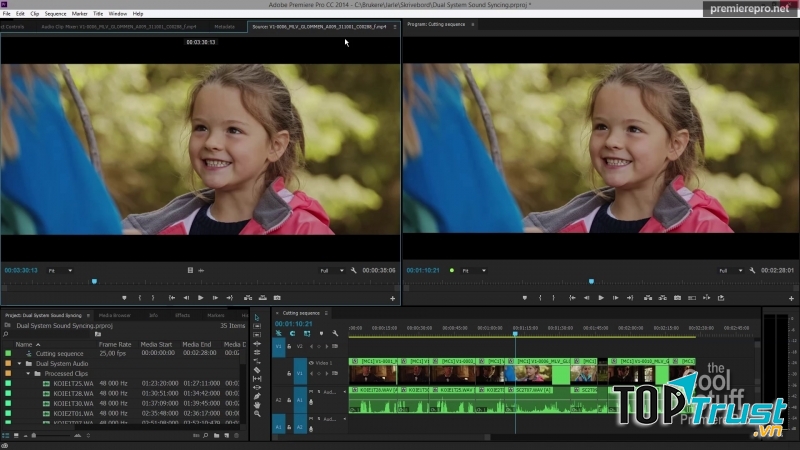Select the Hand tool

pos(257,405)
